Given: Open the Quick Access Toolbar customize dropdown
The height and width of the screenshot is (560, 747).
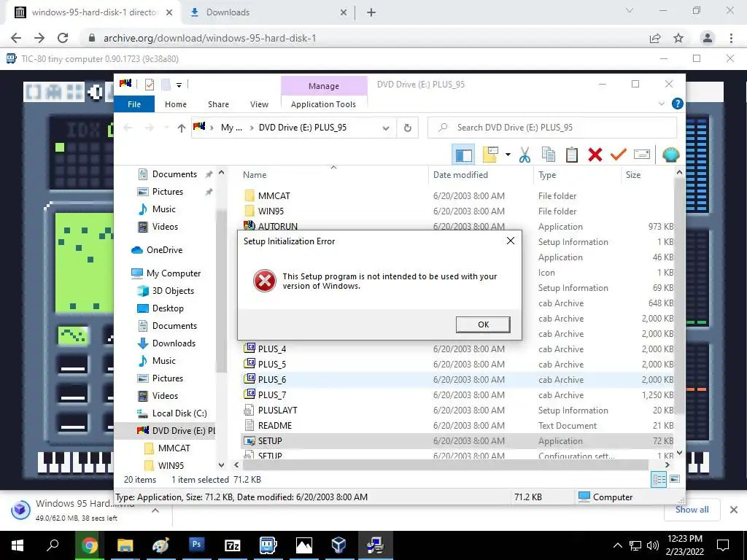Looking at the screenshot, I should click(179, 85).
